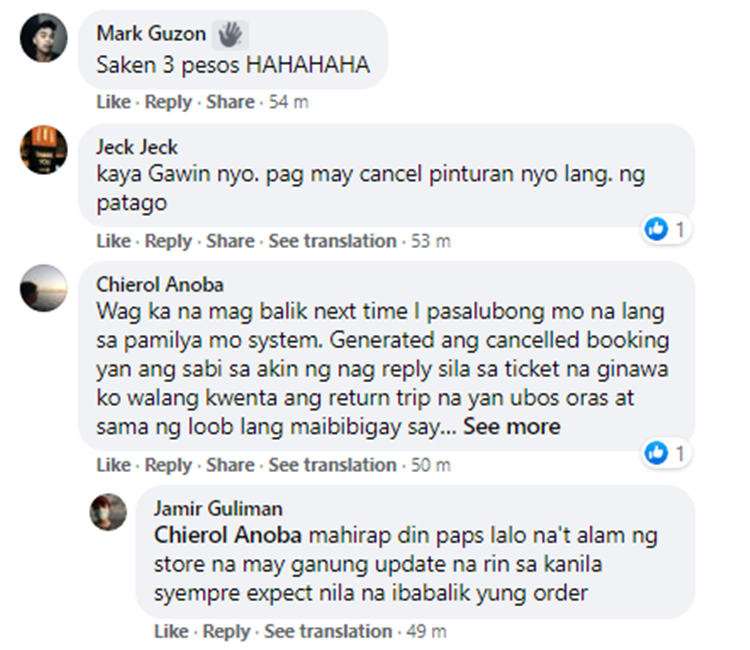
Task: Share Jeck Jeck's comment
Action: pos(230,241)
